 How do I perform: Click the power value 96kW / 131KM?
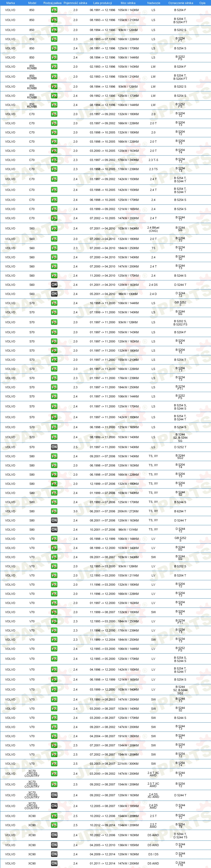(x=128, y=529)
